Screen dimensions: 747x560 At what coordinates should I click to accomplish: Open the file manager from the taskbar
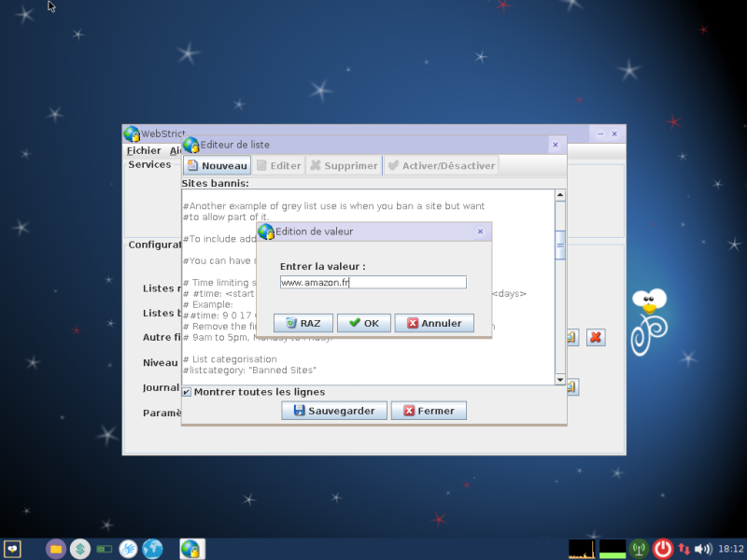point(56,549)
